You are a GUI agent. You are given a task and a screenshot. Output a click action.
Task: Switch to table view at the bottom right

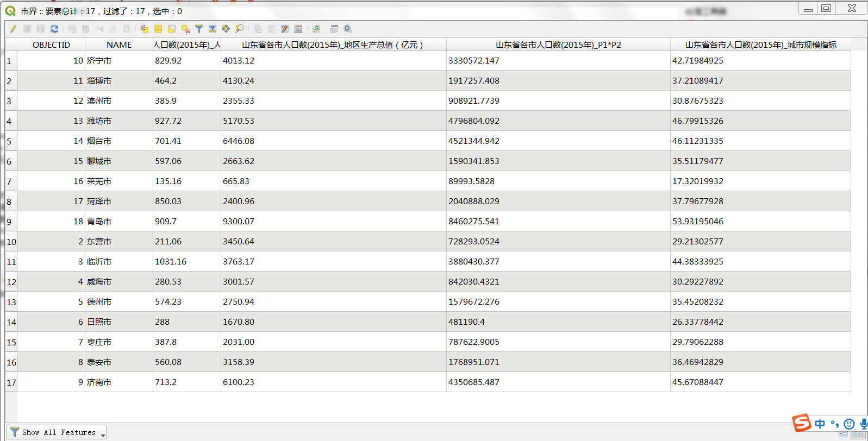tap(858, 434)
